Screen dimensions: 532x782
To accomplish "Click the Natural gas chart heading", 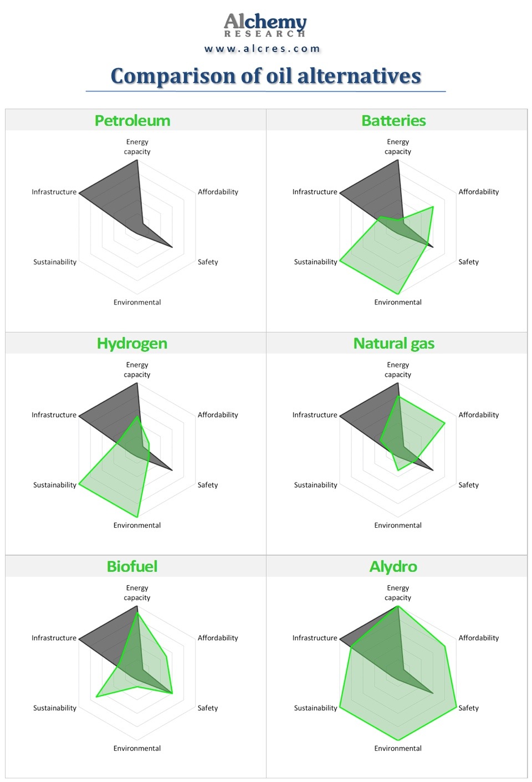I will click(393, 344).
